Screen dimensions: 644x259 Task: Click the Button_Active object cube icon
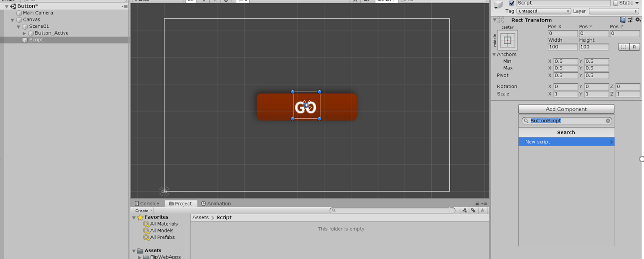[31, 33]
